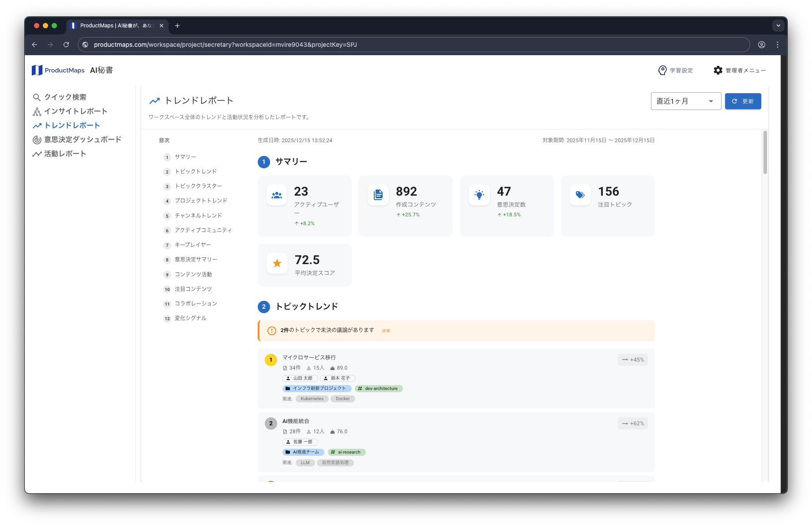The image size is (812, 526).
Task: Click the active users people icon
Action: 277,195
